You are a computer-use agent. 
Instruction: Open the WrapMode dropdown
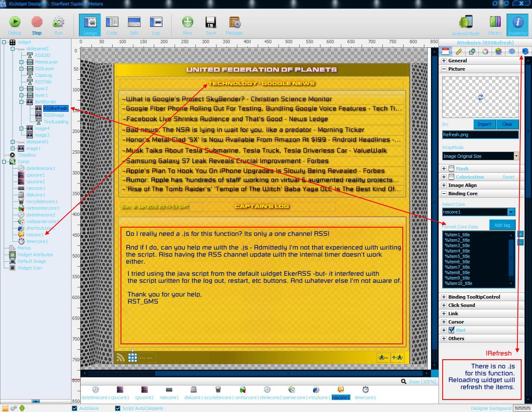[516, 156]
